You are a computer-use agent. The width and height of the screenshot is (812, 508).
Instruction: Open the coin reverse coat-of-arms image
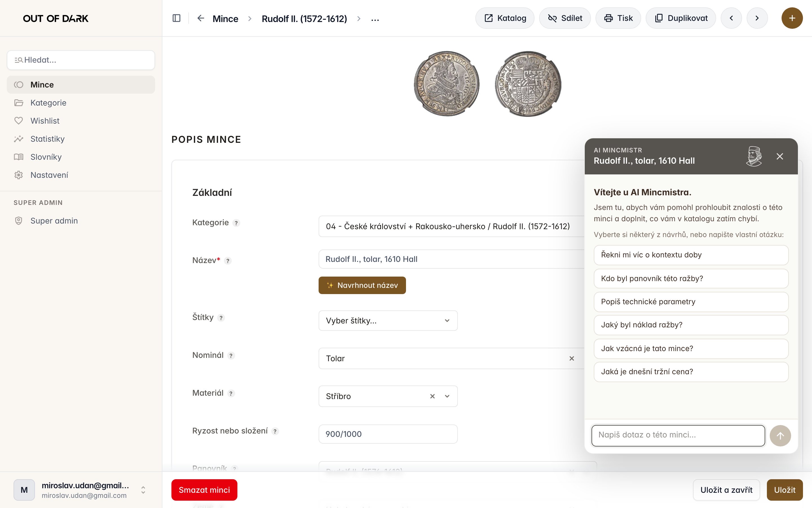click(528, 84)
